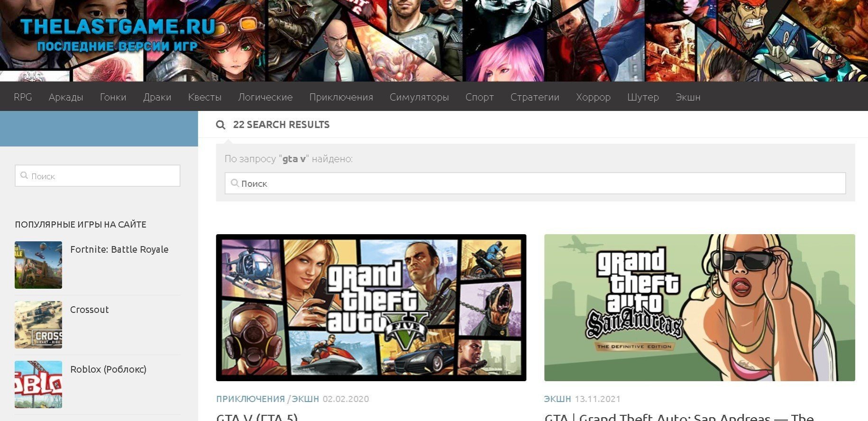
Task: Open the Crossout title link
Action: [x=90, y=310]
